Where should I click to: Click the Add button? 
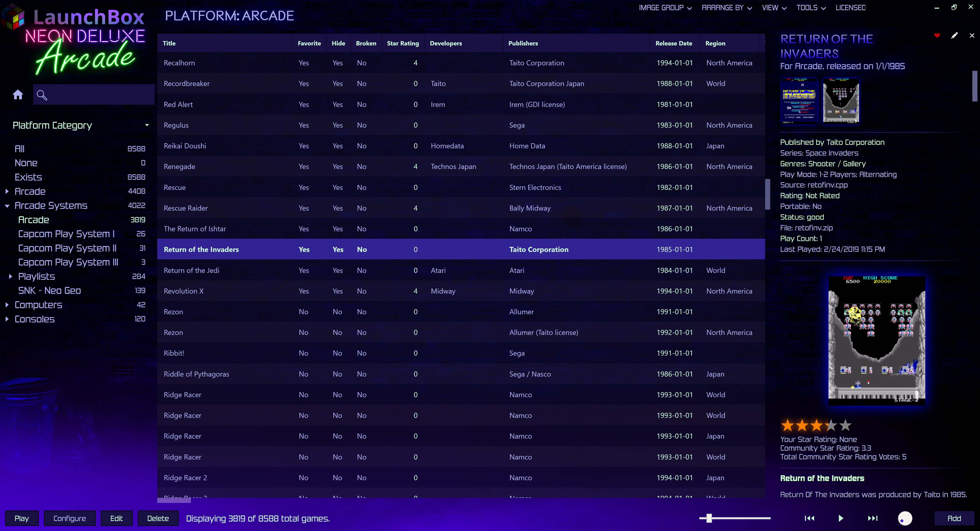[954, 518]
